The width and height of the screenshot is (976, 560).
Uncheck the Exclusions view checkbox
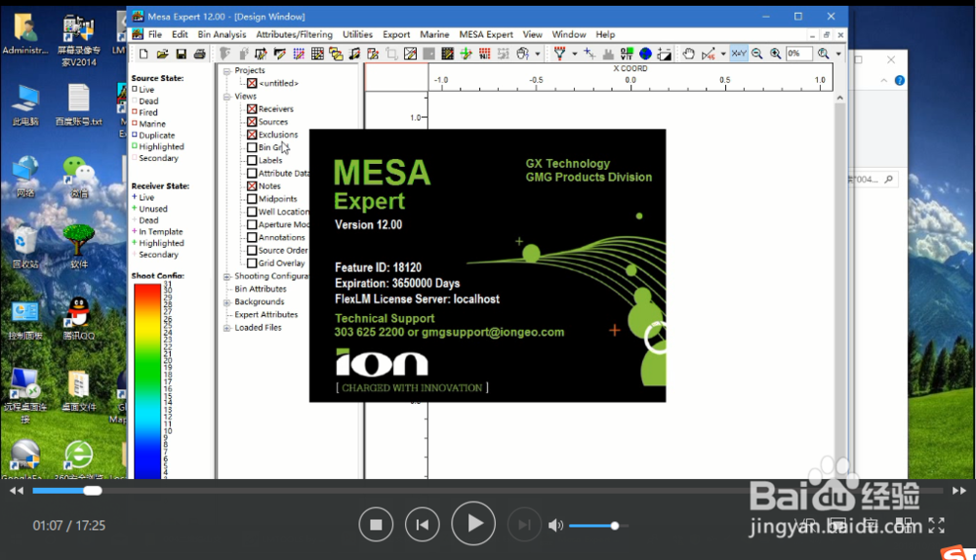coord(252,135)
